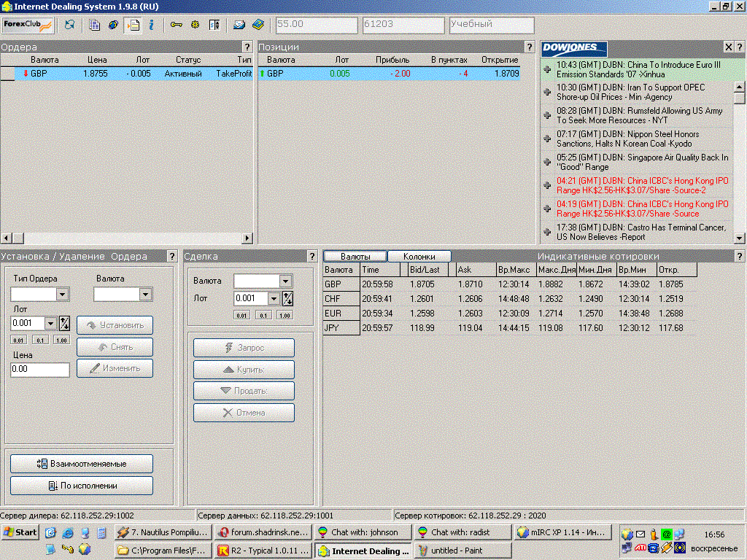Click the Orders list left scroll arrow

coord(6,238)
